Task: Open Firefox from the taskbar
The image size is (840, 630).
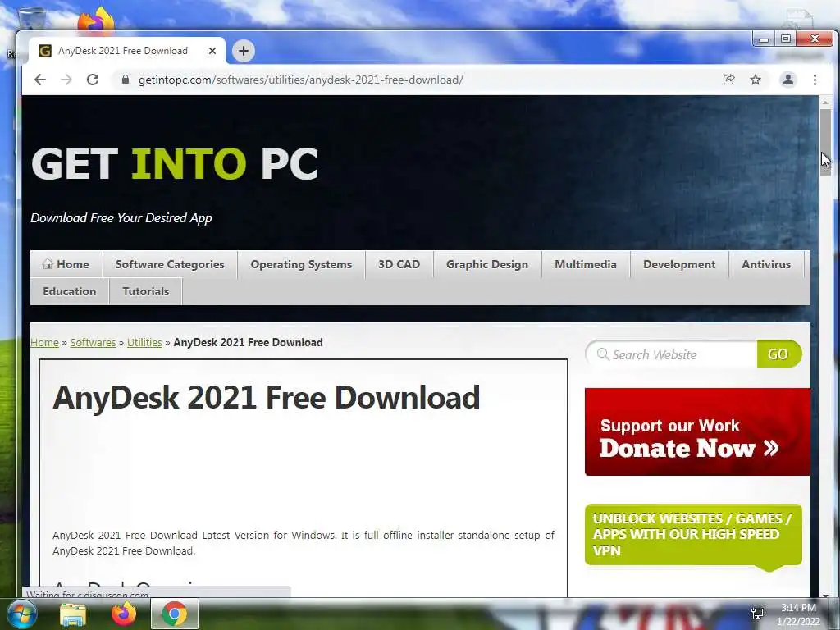Action: click(124, 614)
